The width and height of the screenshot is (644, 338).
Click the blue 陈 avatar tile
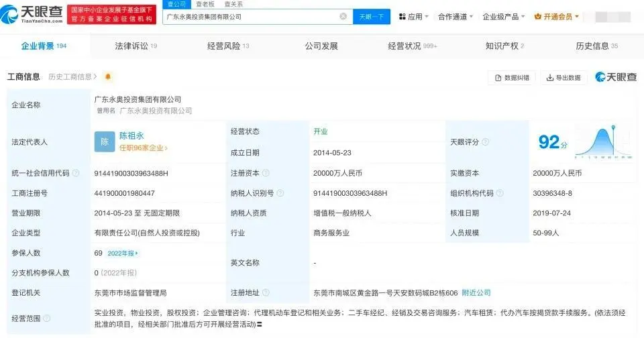point(105,142)
